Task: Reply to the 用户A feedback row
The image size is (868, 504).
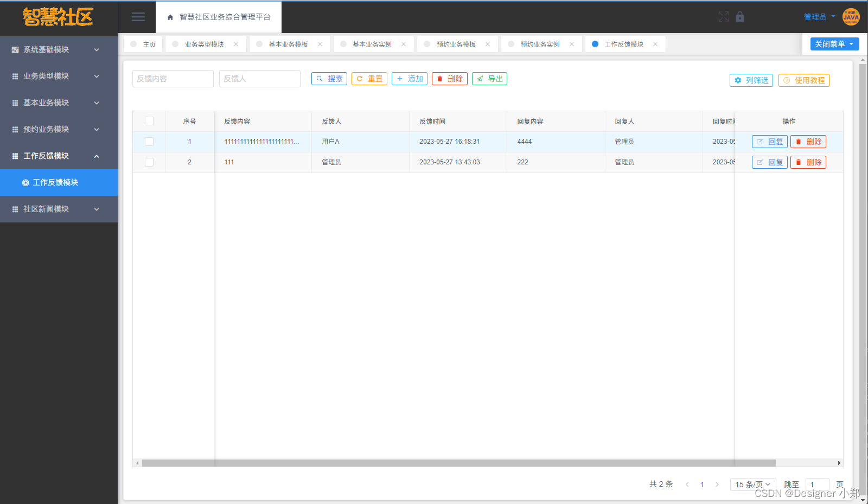Action: (770, 142)
